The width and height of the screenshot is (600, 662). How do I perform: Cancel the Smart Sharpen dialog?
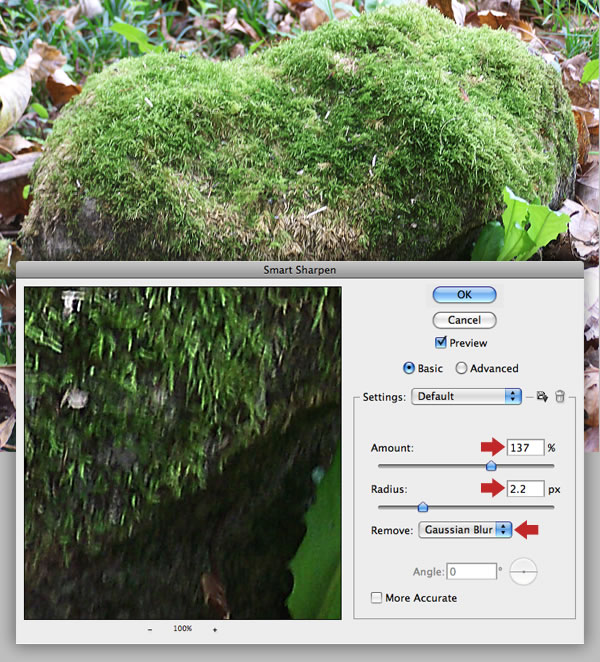pyautogui.click(x=464, y=320)
